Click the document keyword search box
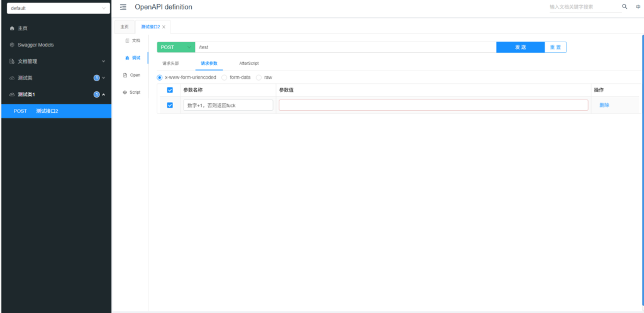The image size is (644, 313). [x=586, y=7]
